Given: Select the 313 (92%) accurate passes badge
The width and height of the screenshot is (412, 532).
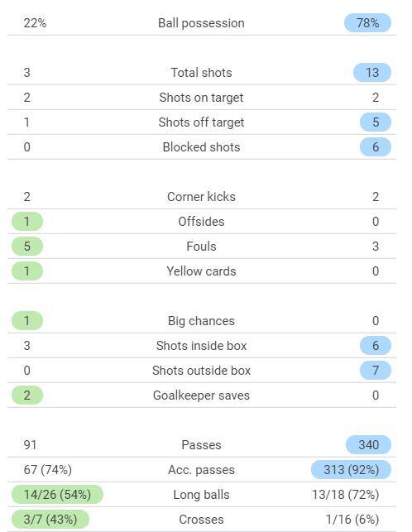Looking at the screenshot, I should click(351, 470).
